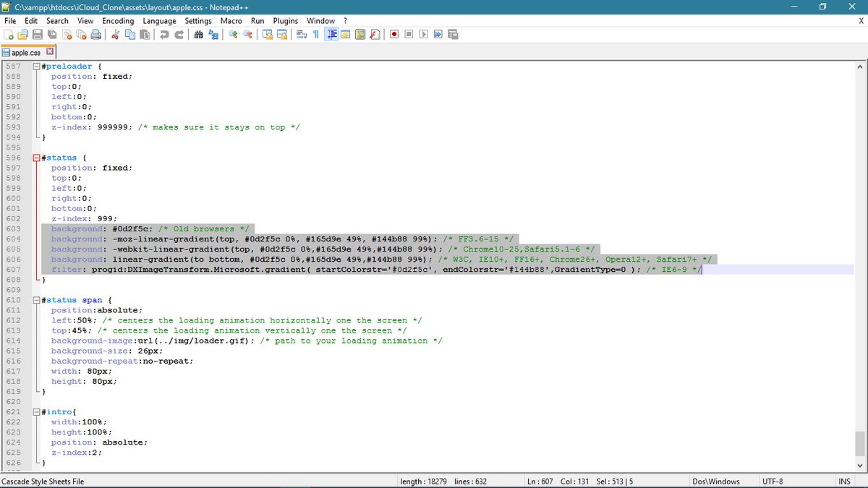Open the Language menu

159,21
